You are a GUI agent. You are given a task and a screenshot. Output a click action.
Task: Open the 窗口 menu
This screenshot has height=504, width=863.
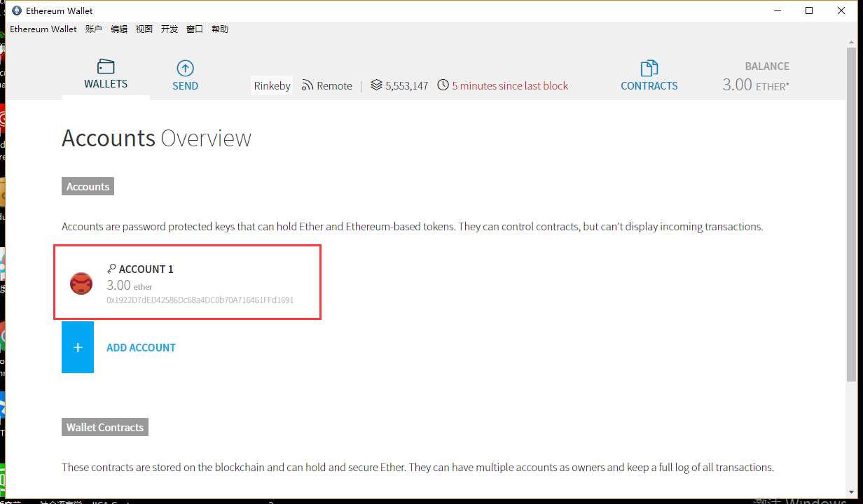(195, 29)
